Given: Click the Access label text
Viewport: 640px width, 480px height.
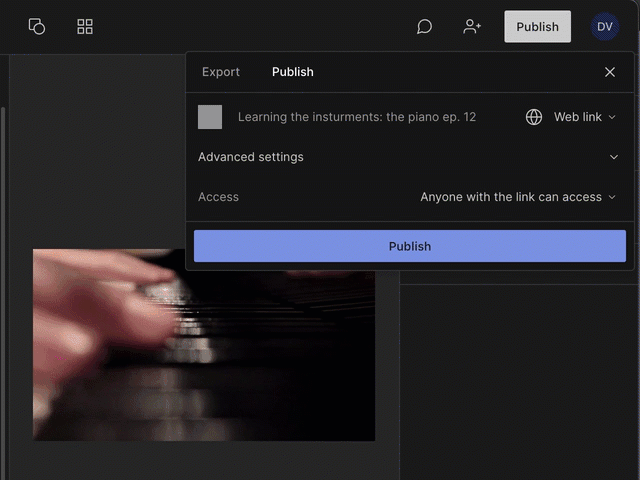Looking at the screenshot, I should click(218, 197).
